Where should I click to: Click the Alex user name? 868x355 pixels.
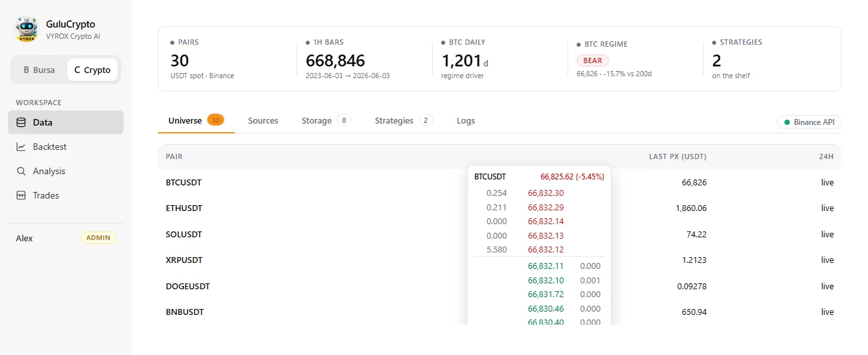(24, 238)
